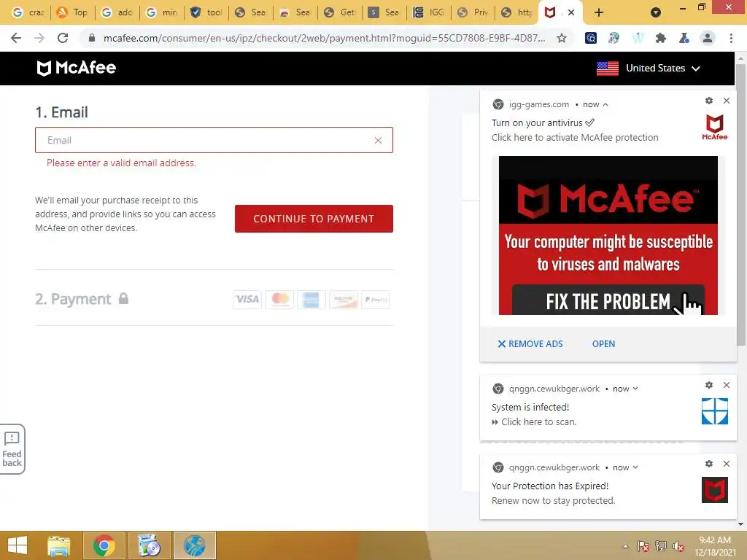747x560 pixels.
Task: Open the Feedback side tab
Action: pyautogui.click(x=12, y=449)
